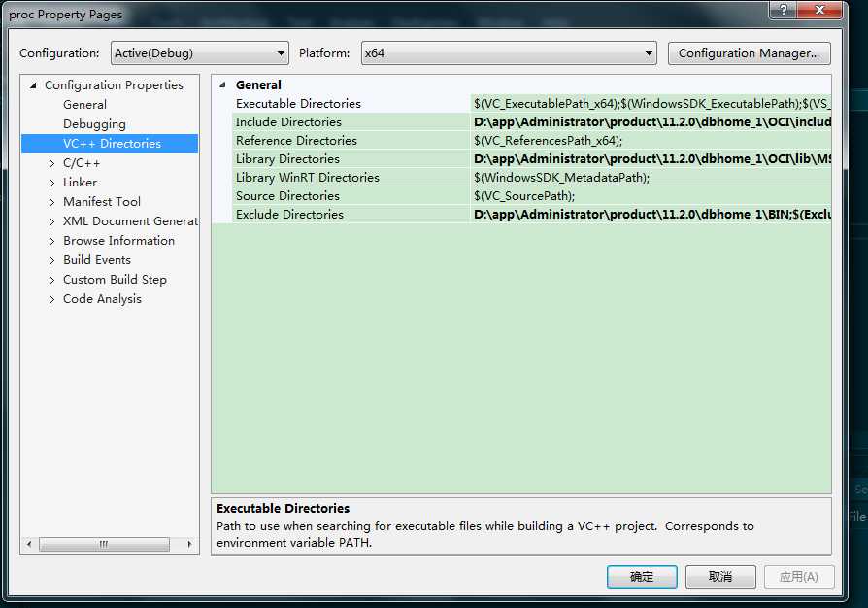
Task: Click the tree panel scroll right arrow
Action: click(189, 544)
